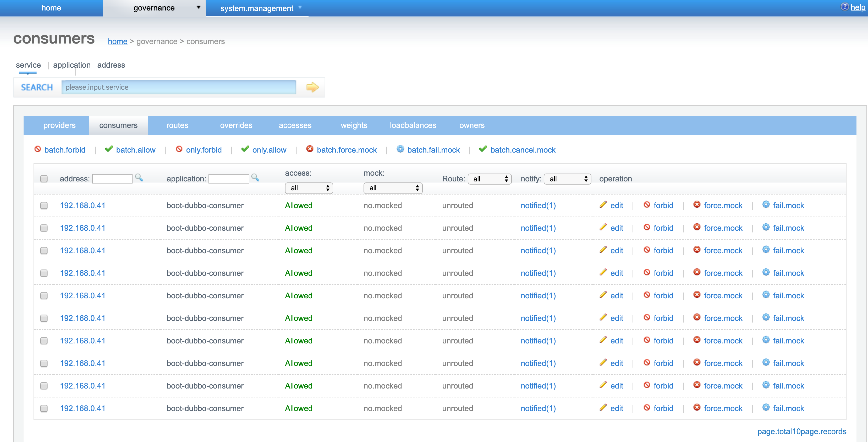Click the only.allow green checkmark icon
This screenshot has height=442, width=868.
coord(245,149)
